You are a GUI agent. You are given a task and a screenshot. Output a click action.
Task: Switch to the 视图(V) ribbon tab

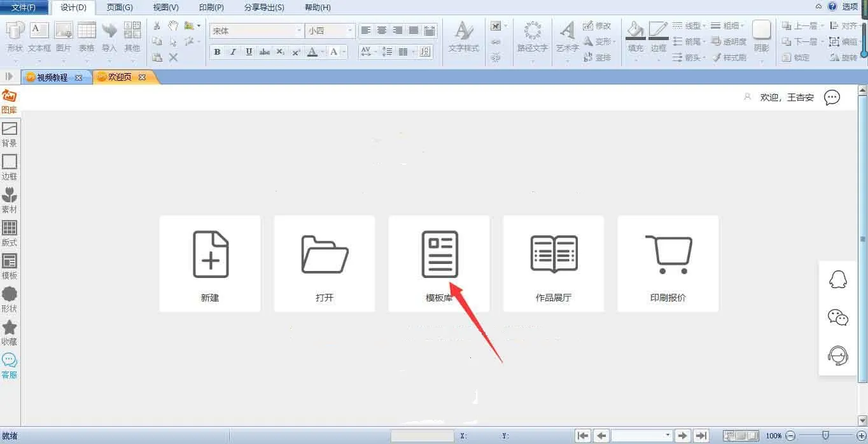(x=165, y=8)
